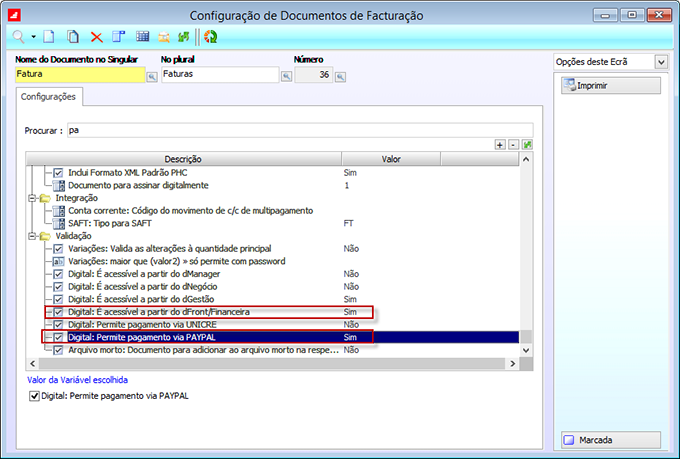Click the plus expand-all button above list
Screen dimensions: 680x459
[x=500, y=144]
